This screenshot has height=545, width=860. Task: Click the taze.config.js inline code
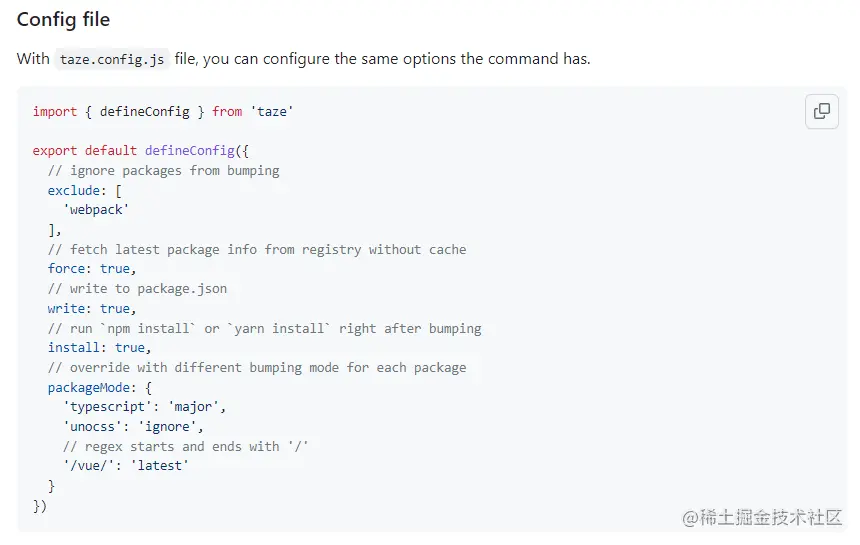click(112, 59)
